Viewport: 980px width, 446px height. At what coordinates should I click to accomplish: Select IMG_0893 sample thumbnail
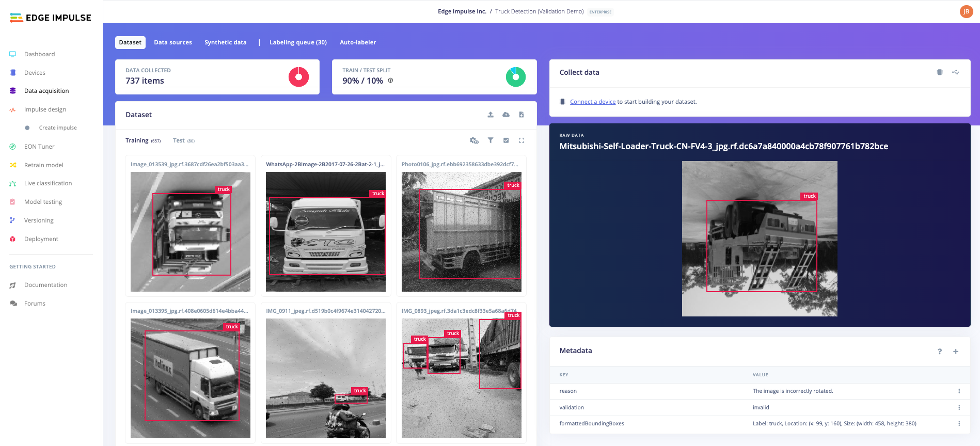click(462, 378)
